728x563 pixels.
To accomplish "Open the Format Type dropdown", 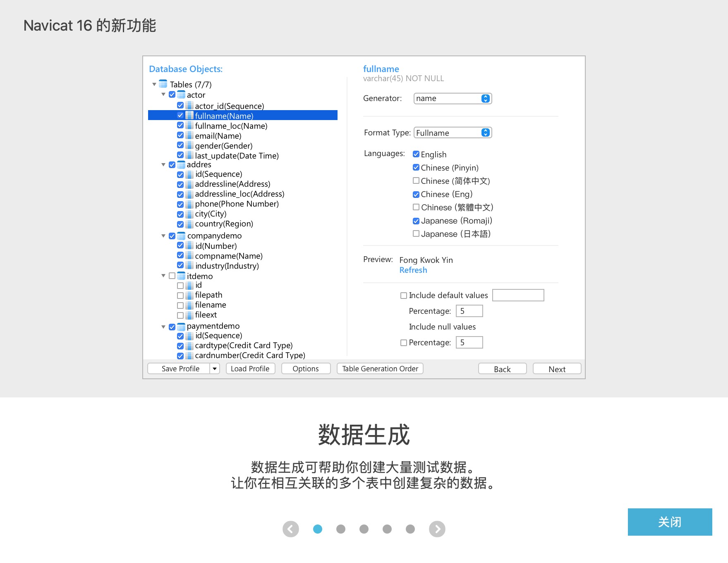I will pos(453,132).
